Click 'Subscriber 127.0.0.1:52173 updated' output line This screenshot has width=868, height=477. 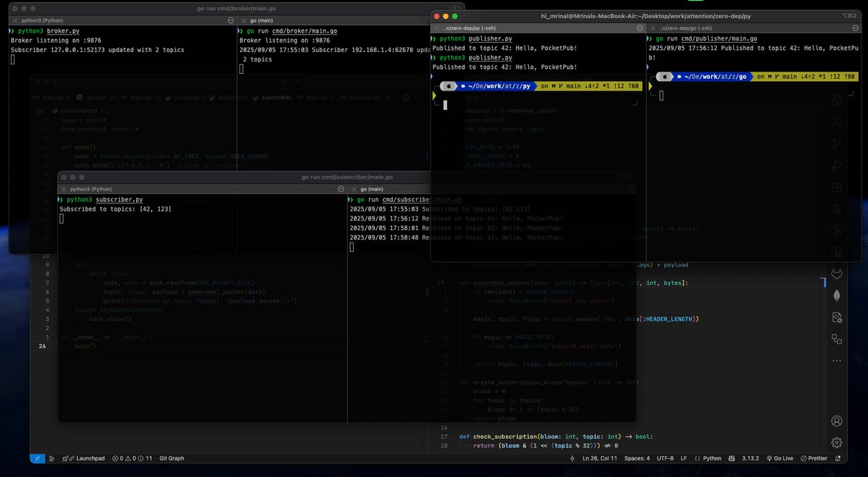(97, 50)
